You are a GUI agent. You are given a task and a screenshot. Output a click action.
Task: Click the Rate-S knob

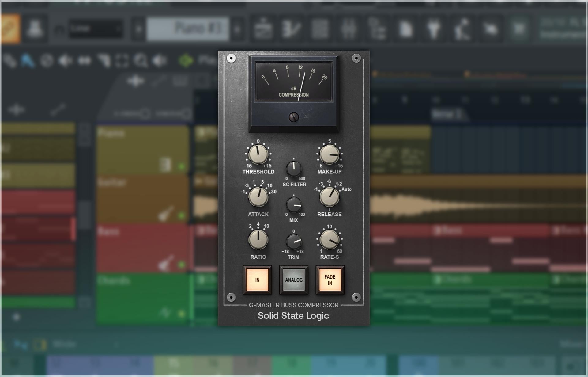pos(330,240)
